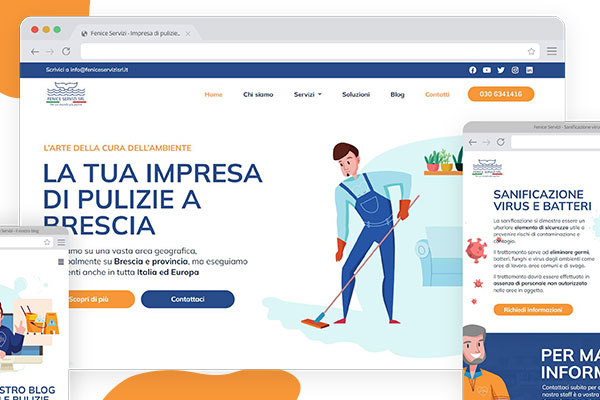Go back with main browser arrow

[35, 51]
